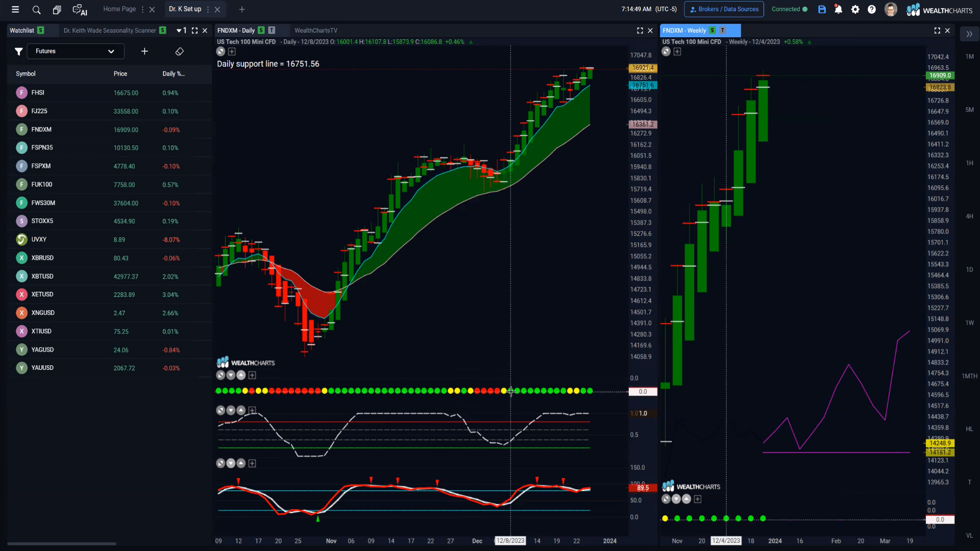
Task: Select the FNDXM watchlist row
Action: pos(110,130)
